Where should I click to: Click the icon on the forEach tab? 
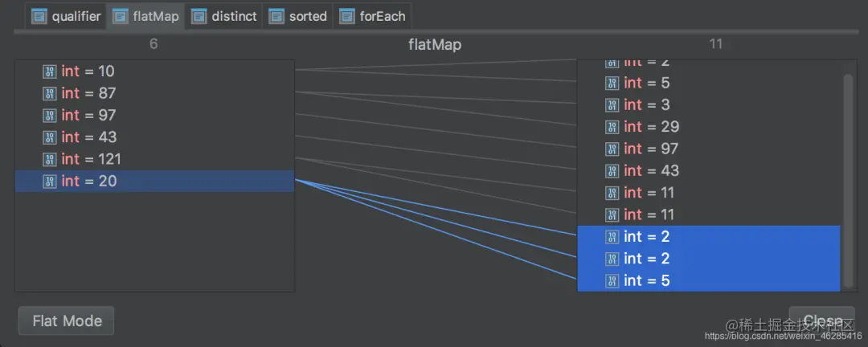[x=346, y=17]
